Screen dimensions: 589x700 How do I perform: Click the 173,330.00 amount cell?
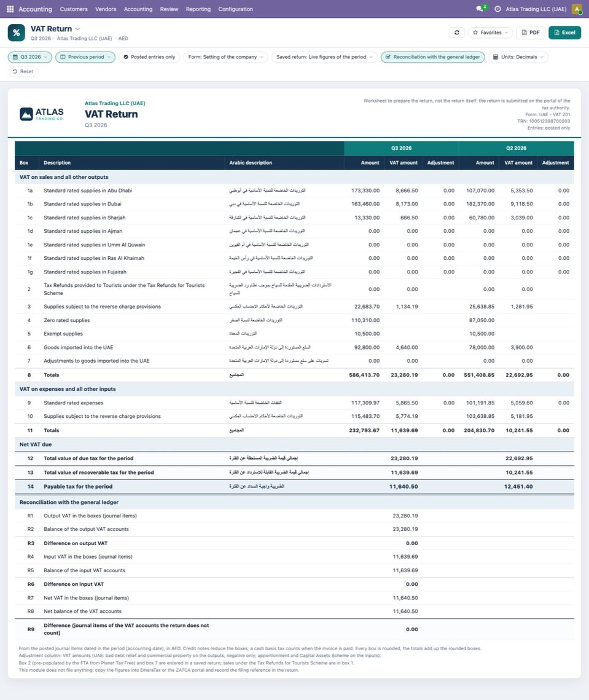[365, 191]
